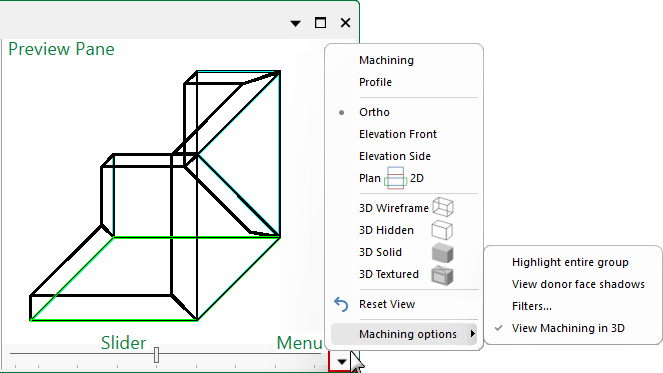This screenshot has width=663, height=373.
Task: Click the 3D Wireframe text label
Action: (x=394, y=208)
